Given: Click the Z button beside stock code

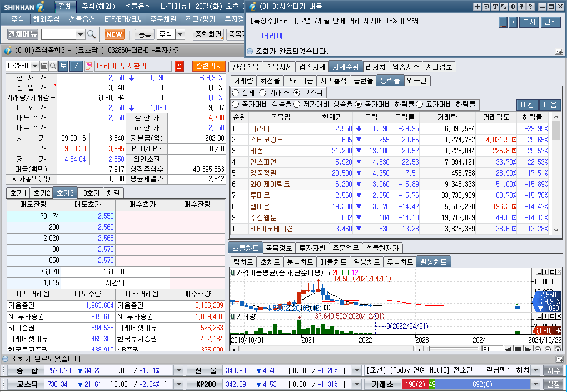Looking at the screenshot, I should click(x=76, y=66).
